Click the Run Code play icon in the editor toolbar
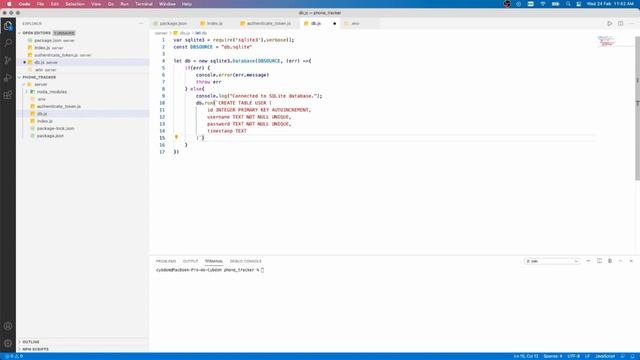 (609, 24)
